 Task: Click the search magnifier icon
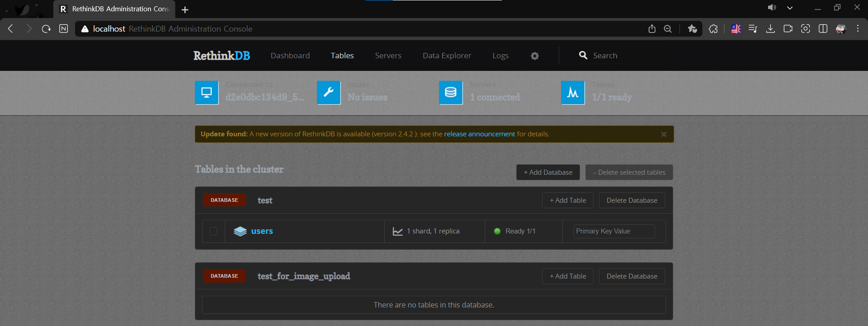tap(583, 55)
